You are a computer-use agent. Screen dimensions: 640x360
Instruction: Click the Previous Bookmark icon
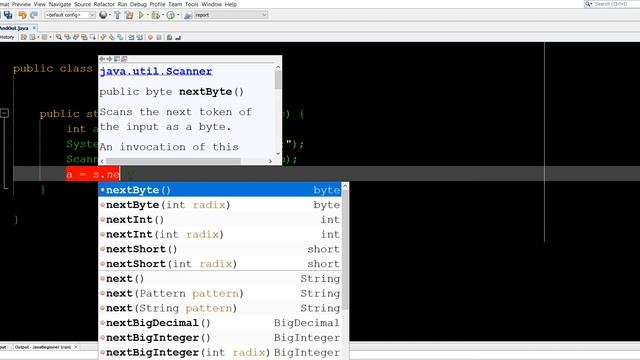coord(103,37)
